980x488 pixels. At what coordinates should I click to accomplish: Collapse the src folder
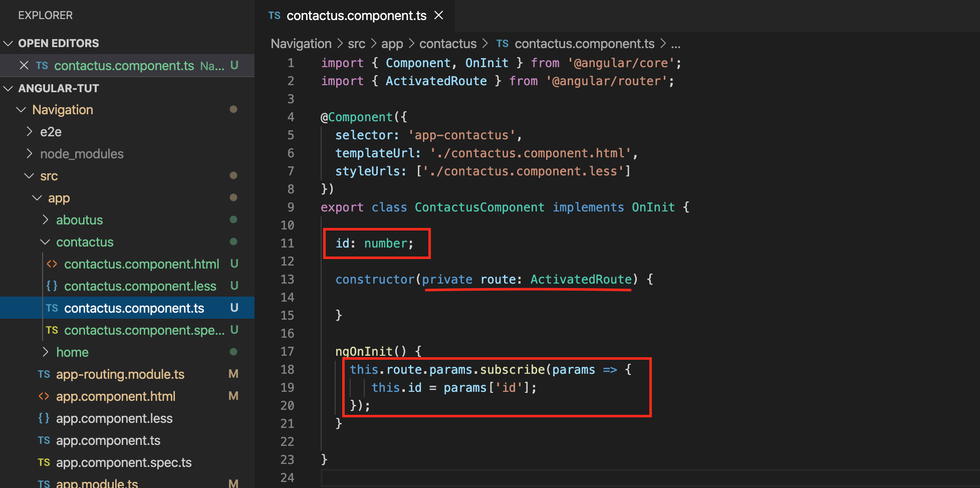pyautogui.click(x=29, y=176)
